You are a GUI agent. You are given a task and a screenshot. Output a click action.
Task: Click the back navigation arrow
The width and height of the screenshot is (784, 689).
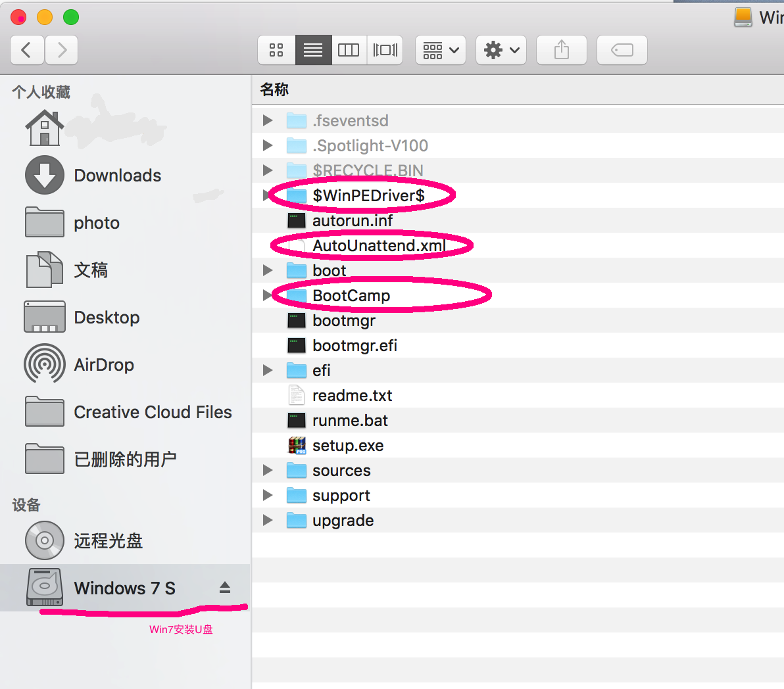(x=27, y=50)
